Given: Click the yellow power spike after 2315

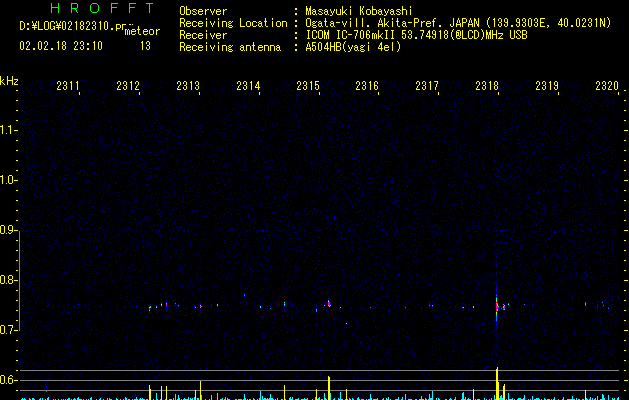Looking at the screenshot, I should pyautogui.click(x=329, y=388).
